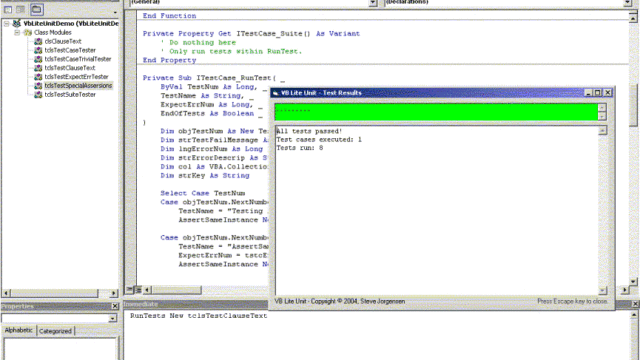
Task: Click the tclsTestSuiteTester module icon
Action: 38,95
